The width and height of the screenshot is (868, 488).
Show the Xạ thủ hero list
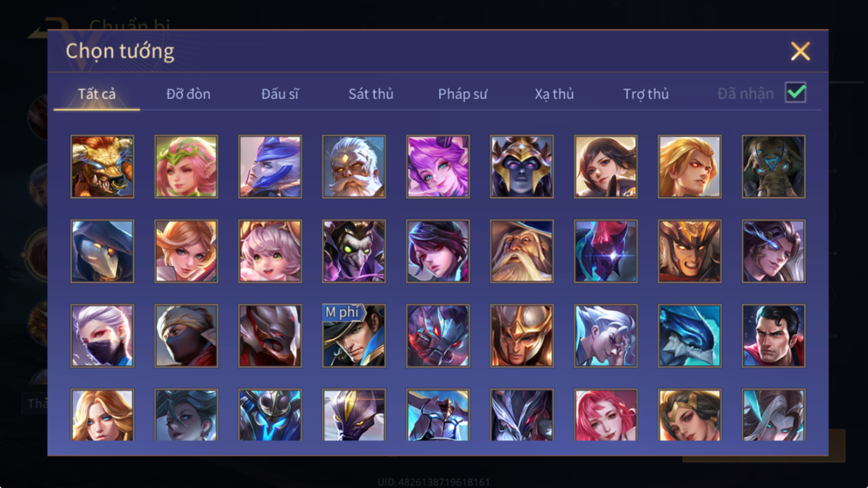(x=554, y=94)
